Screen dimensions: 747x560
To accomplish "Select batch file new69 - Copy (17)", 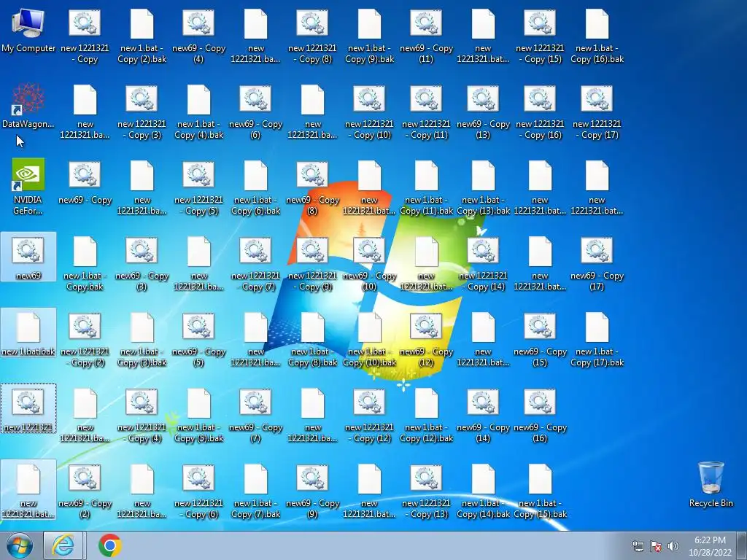I will tap(597, 263).
